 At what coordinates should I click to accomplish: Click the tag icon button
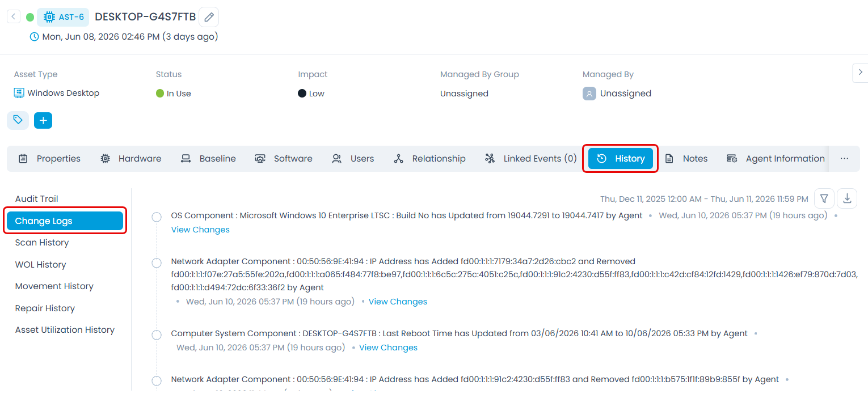point(18,120)
